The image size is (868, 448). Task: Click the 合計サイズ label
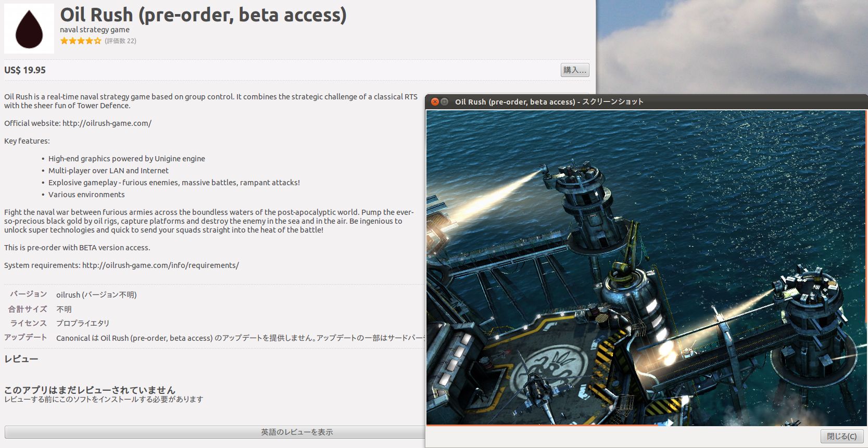coord(28,309)
